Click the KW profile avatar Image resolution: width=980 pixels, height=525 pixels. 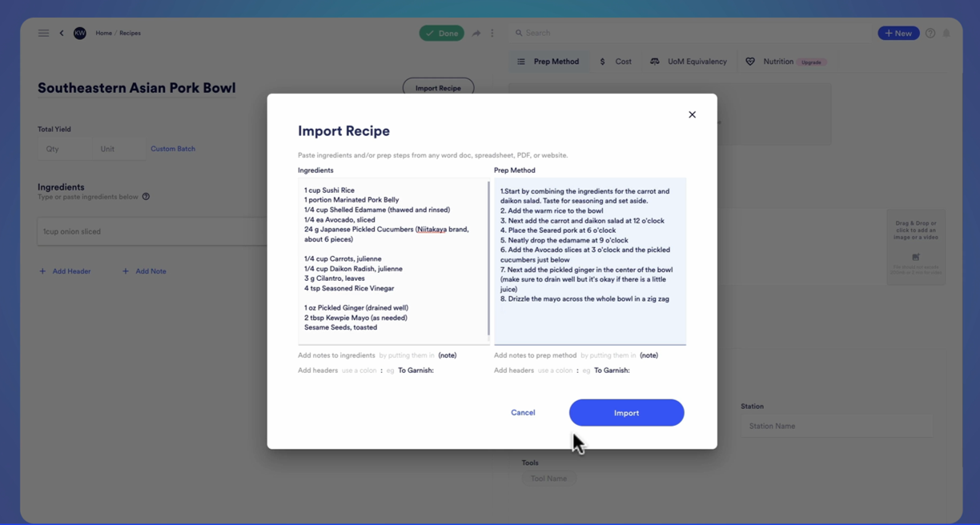click(80, 33)
